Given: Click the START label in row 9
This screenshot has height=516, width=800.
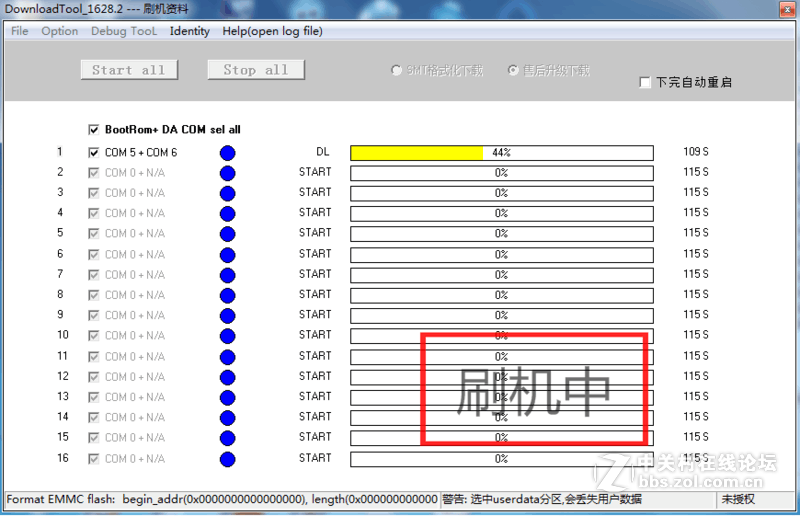Looking at the screenshot, I should 315,314.
